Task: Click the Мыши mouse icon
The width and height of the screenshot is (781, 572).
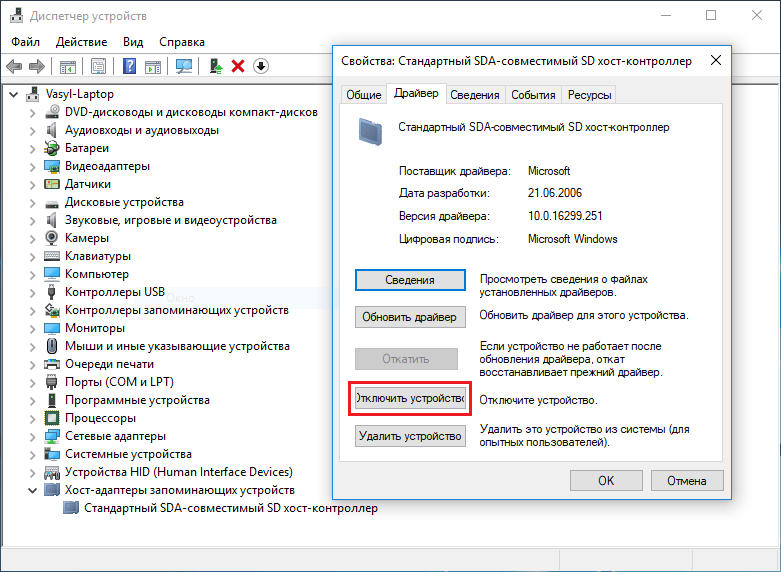Action: click(x=51, y=345)
